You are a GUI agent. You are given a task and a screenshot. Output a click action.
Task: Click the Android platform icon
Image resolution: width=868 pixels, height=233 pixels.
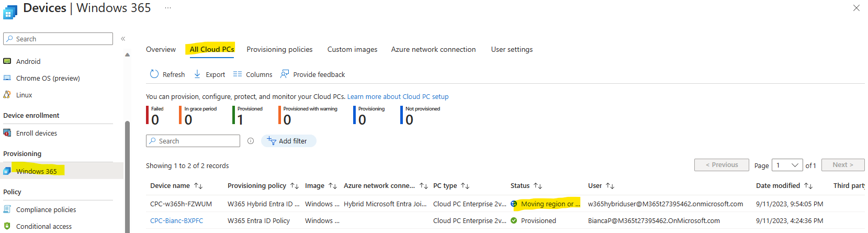click(7, 61)
